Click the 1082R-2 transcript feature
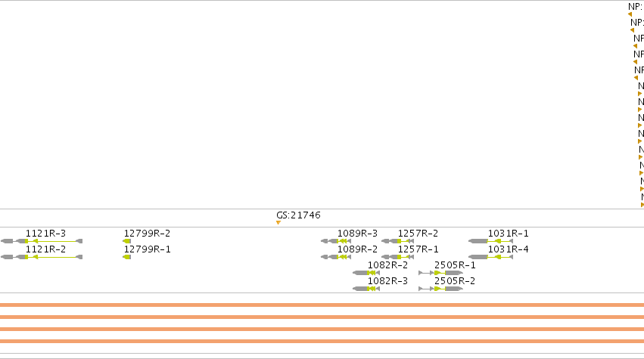This screenshot has height=359, width=644. click(366, 273)
